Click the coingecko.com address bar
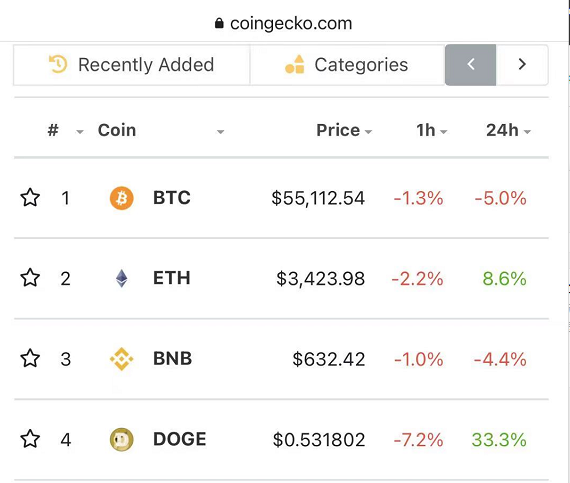The width and height of the screenshot is (570, 483). 284,24
